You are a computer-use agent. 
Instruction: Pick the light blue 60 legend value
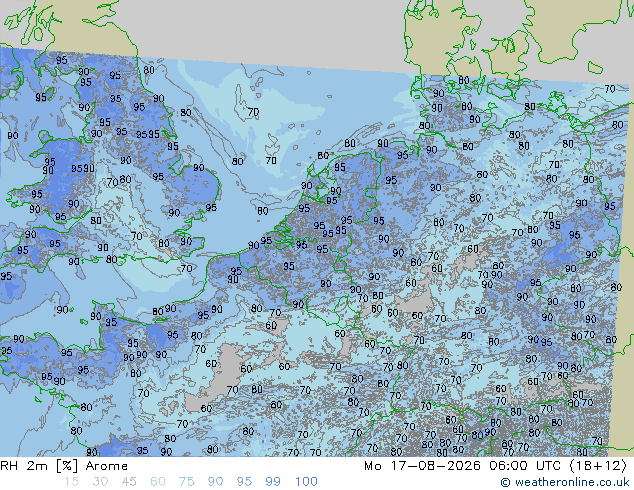pos(158,482)
